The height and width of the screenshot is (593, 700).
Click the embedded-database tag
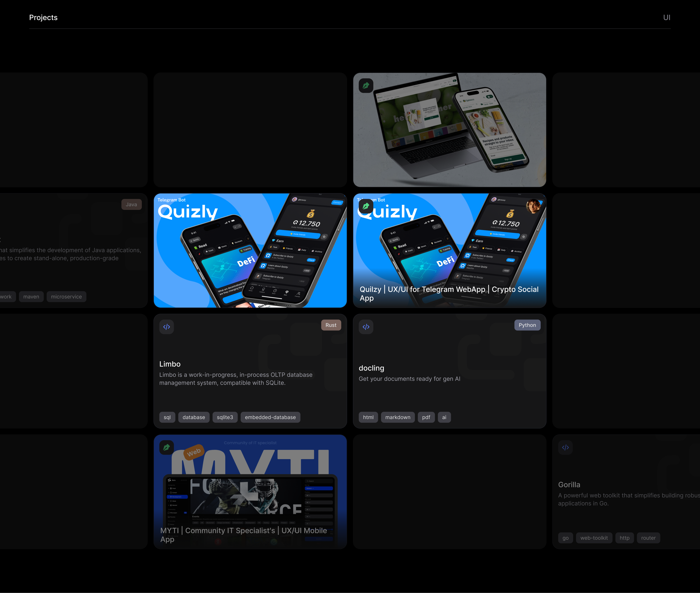click(x=270, y=417)
